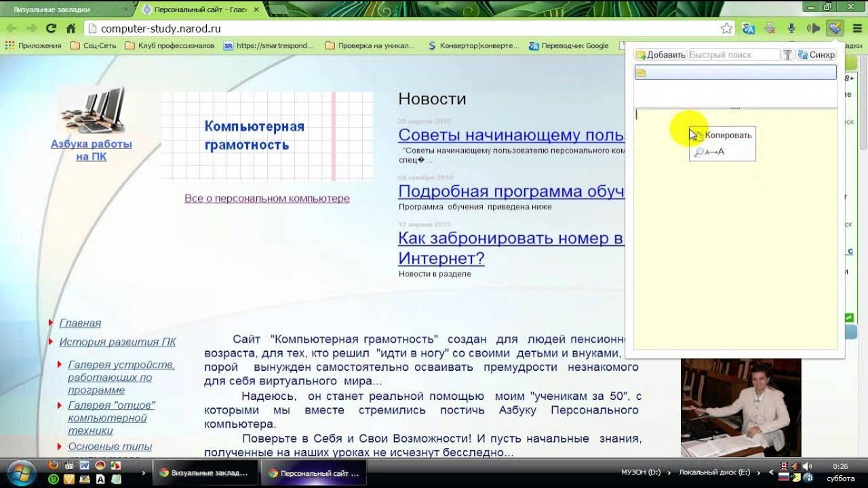Open Азбука работы на ПК link

pyautogui.click(x=92, y=150)
